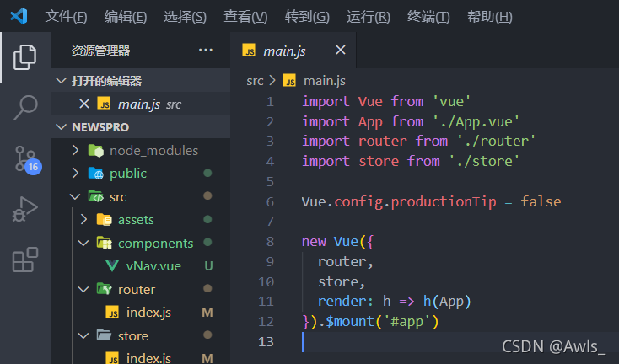Collapse the src folder chevron
Image resolution: width=619 pixels, height=364 pixels.
click(x=75, y=196)
